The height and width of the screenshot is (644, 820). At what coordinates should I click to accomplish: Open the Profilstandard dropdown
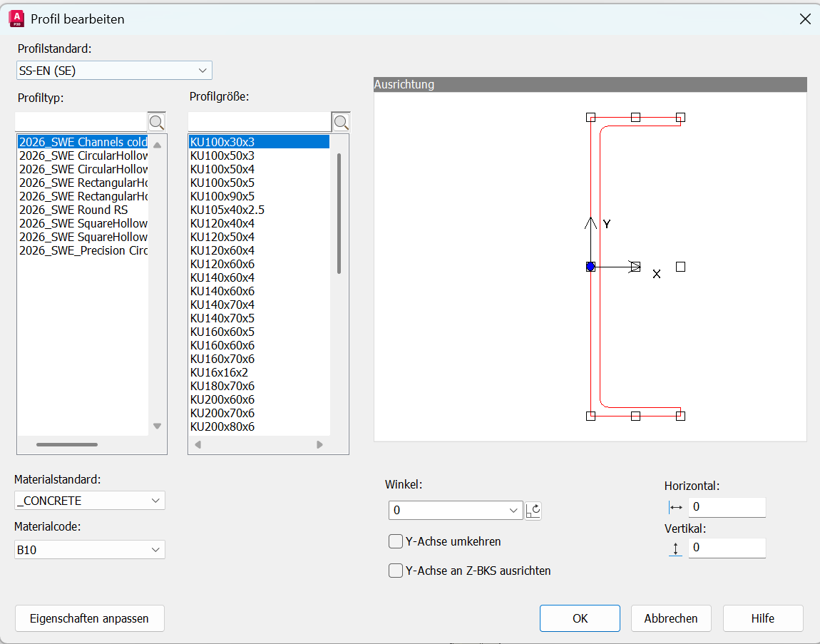point(114,71)
